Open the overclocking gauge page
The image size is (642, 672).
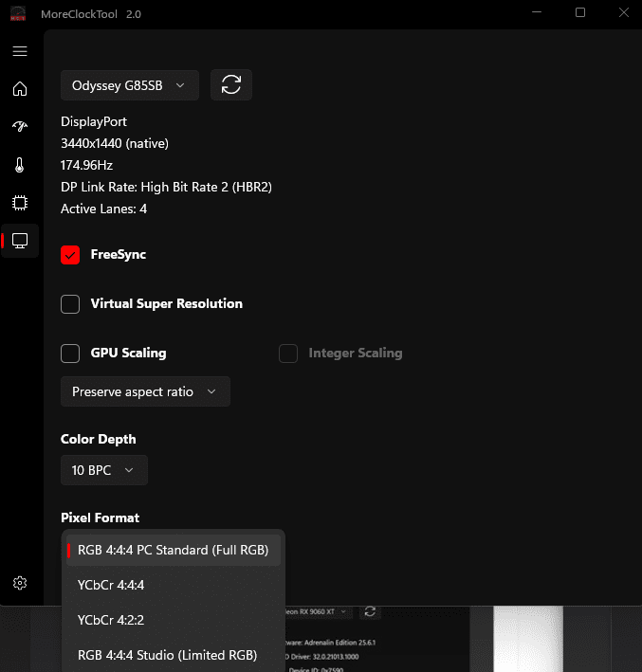click(x=20, y=126)
